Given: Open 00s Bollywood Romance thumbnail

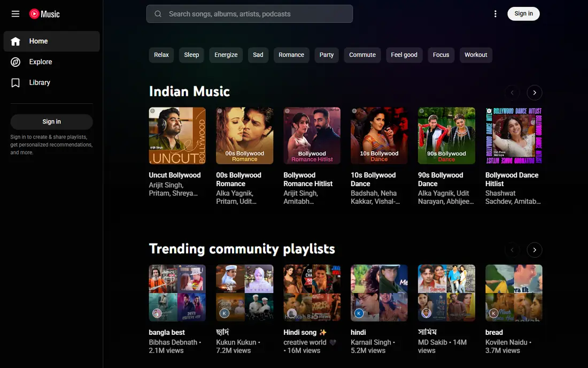Looking at the screenshot, I should coord(244,136).
